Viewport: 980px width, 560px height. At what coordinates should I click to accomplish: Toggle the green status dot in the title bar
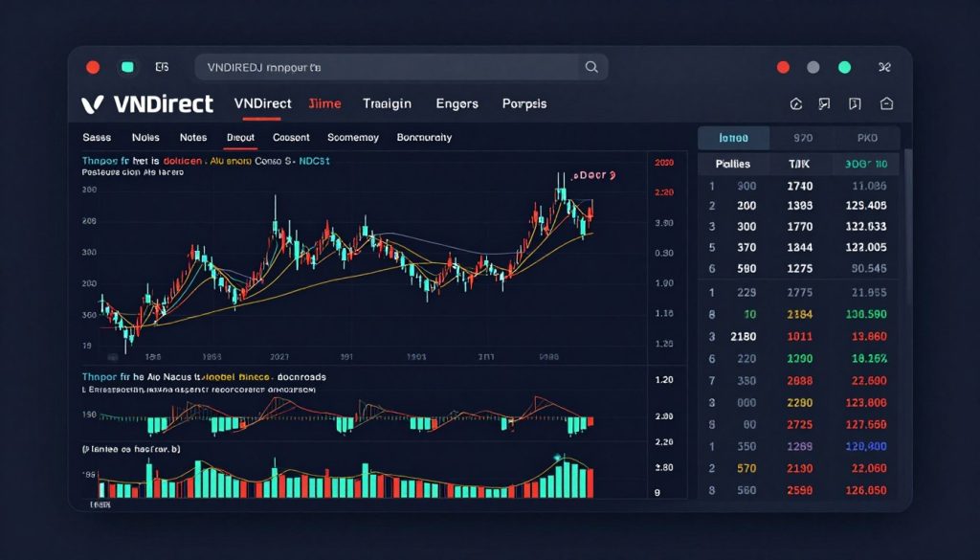tap(844, 67)
